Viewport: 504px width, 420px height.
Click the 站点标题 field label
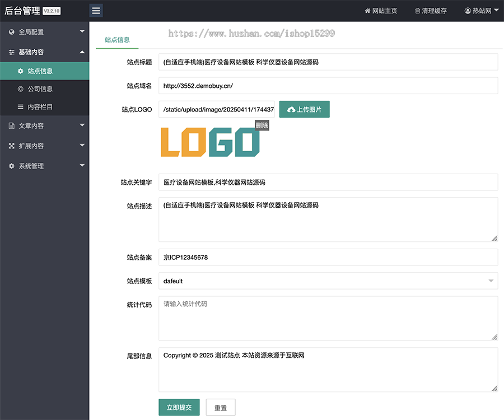point(139,62)
